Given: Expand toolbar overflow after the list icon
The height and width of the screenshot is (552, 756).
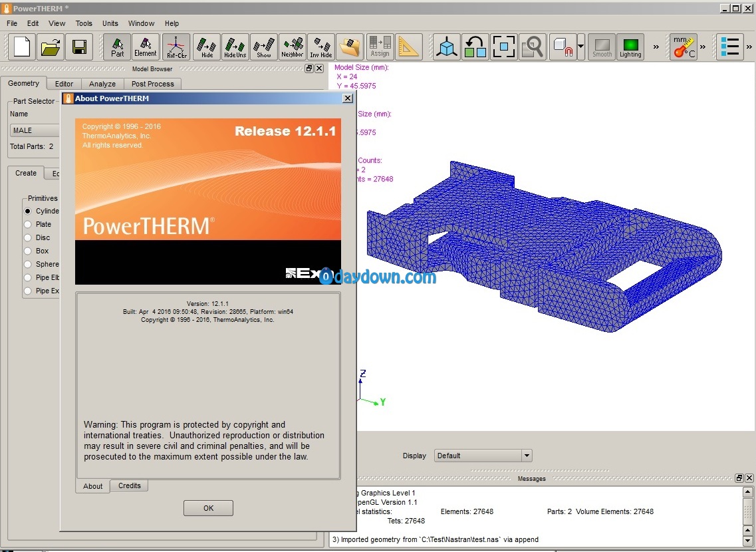Looking at the screenshot, I should 749,47.
